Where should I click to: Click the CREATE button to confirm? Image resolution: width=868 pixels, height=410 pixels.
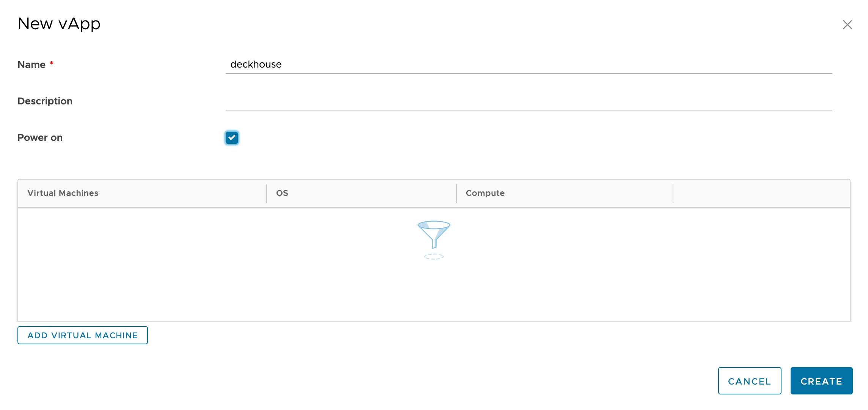pos(821,380)
